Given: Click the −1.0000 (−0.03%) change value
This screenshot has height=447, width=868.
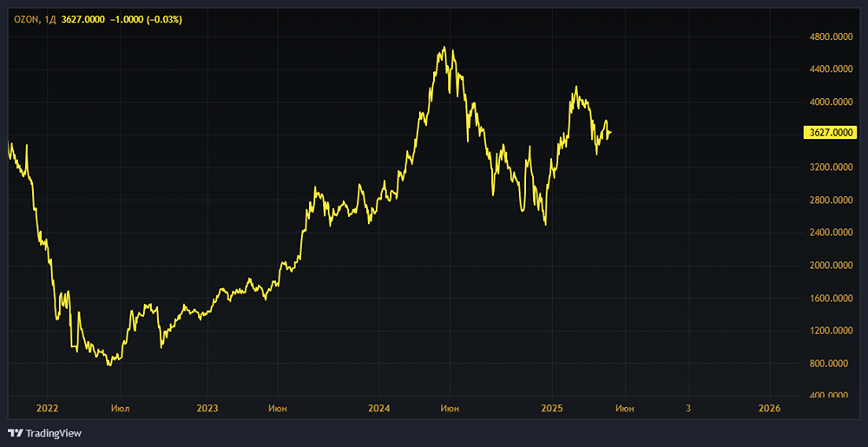Looking at the screenshot, I should [146, 19].
